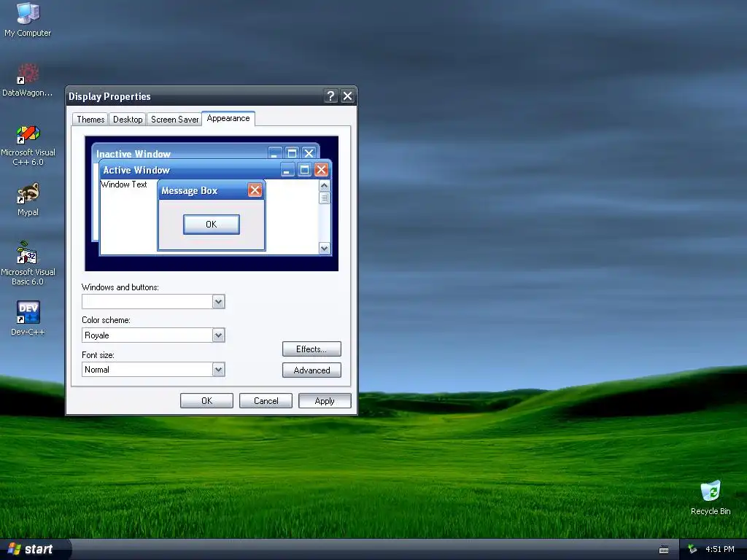This screenshot has height=560, width=747.
Task: Click the Cancel button
Action: point(266,401)
